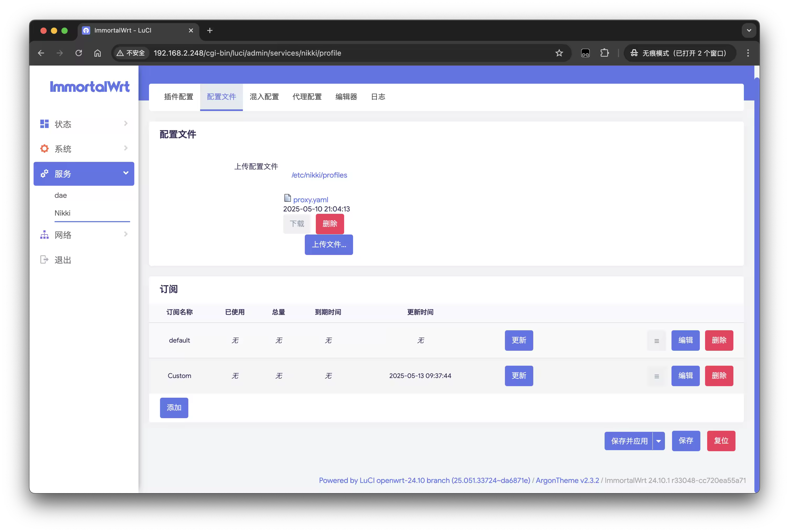Viewport: 789px width, 532px height.
Task: Click the status menu grid icon
Action: pos(44,124)
